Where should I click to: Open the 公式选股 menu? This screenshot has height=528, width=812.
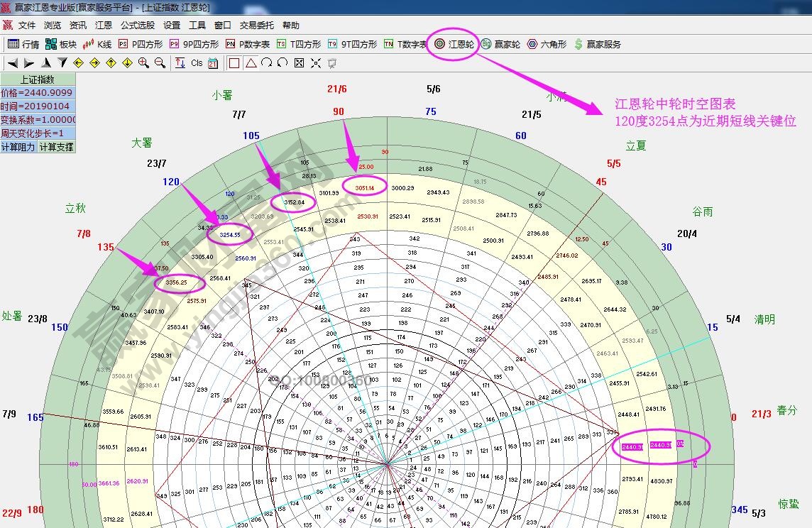(137, 25)
